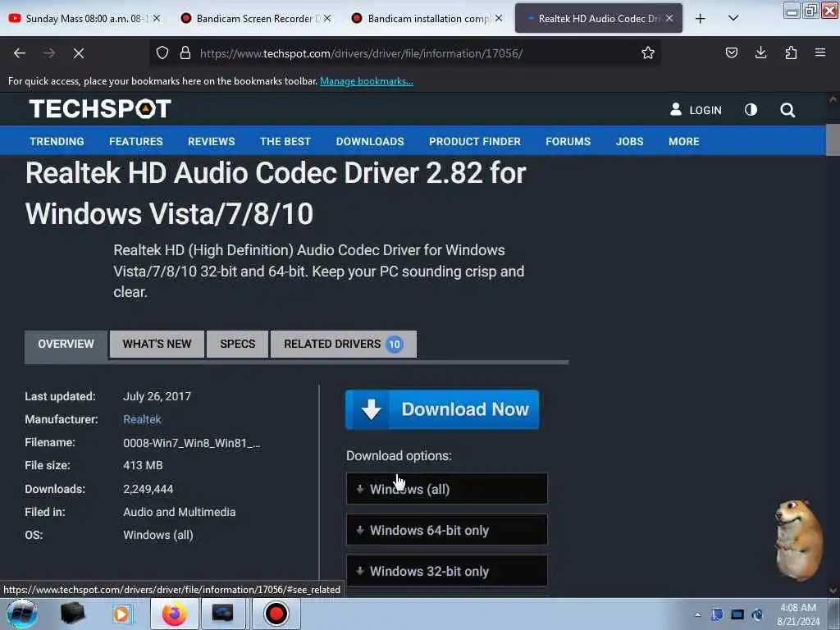Viewport: 840px width, 630px height.
Task: Close the Bandicam Screen Recorder tab
Action: [327, 18]
